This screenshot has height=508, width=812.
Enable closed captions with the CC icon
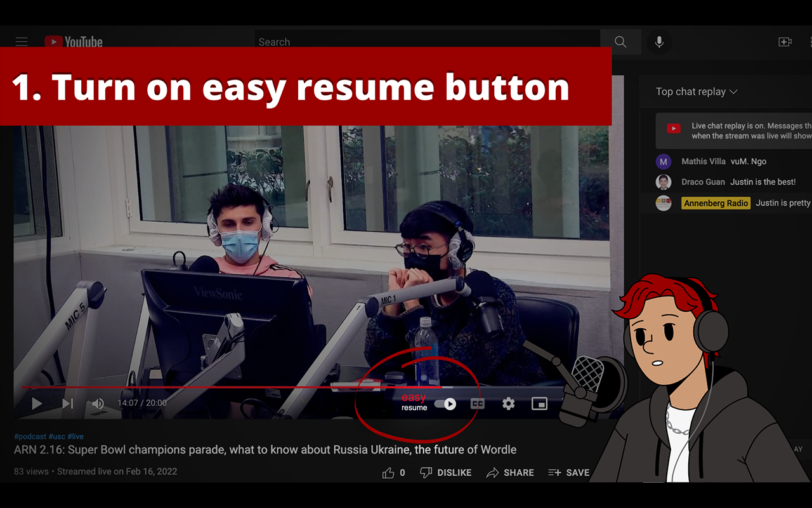[478, 403]
